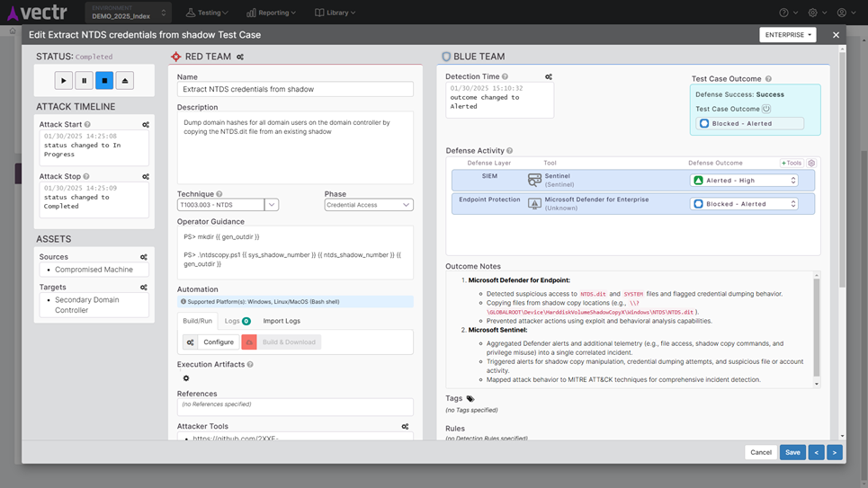Screen dimensions: 868x488
Task: Open Attack Start settings gears icon
Action: coord(145,125)
